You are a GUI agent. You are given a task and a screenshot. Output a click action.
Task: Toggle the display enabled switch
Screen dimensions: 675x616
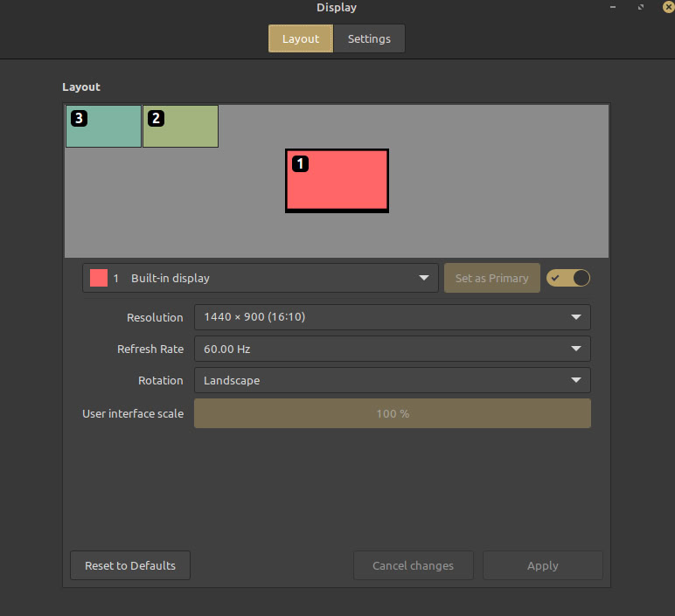pos(568,278)
